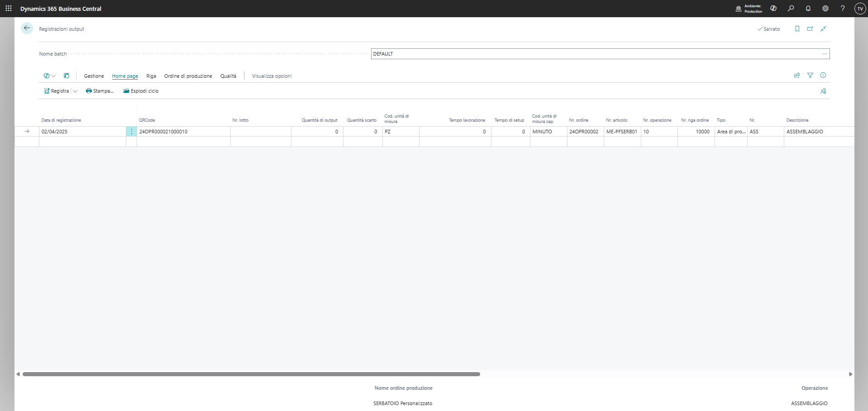Open Nome batch lookup ellipsis

(825, 54)
